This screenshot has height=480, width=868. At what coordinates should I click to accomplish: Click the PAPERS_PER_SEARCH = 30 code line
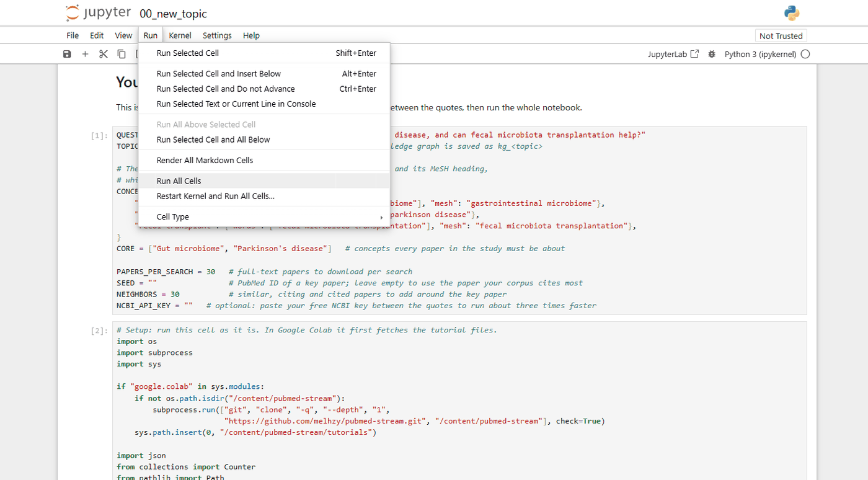(265, 272)
